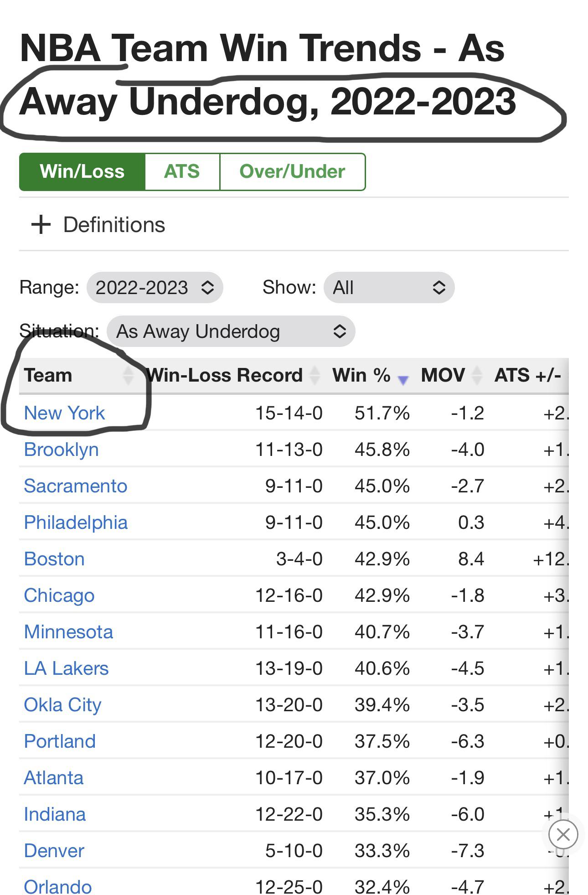
Task: Switch to the ATS tab
Action: tap(182, 172)
